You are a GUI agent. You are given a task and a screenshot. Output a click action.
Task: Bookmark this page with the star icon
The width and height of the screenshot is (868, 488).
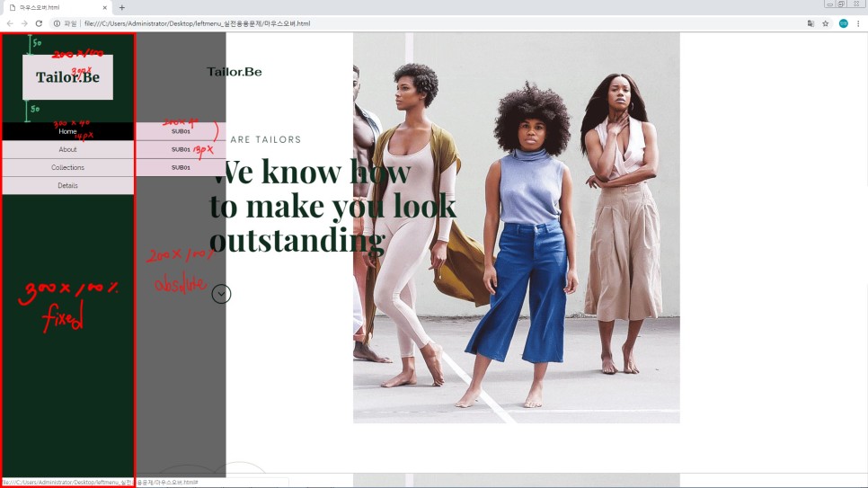(826, 23)
